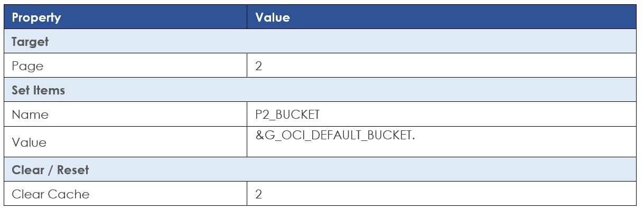Click the Page property label
Image resolution: width=644 pixels, height=209 pixels.
click(27, 66)
